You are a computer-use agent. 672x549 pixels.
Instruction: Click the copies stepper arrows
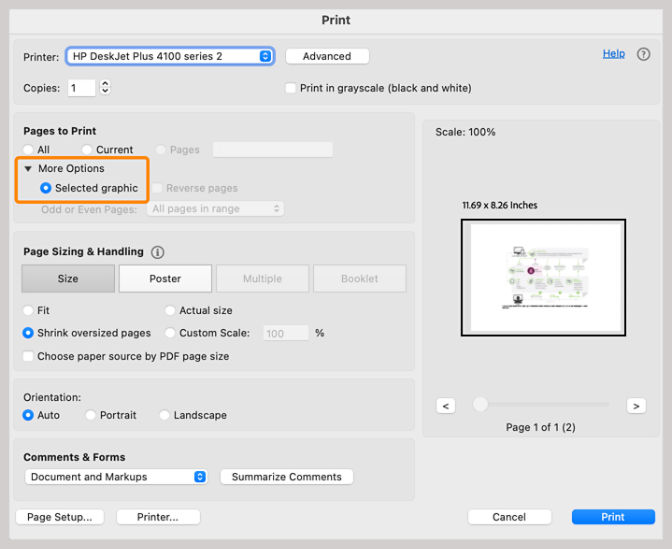[105, 88]
